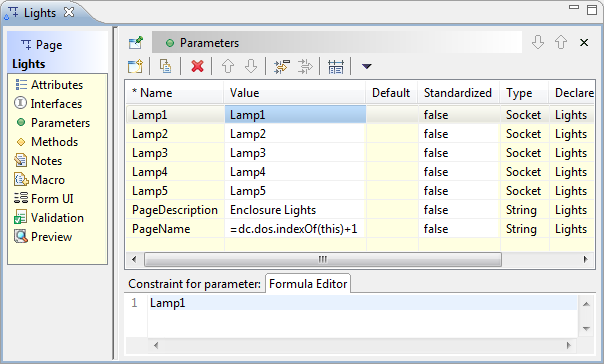Image resolution: width=604 pixels, height=364 pixels.
Task: Click formula editor scroll down arrow
Action: pos(586,329)
